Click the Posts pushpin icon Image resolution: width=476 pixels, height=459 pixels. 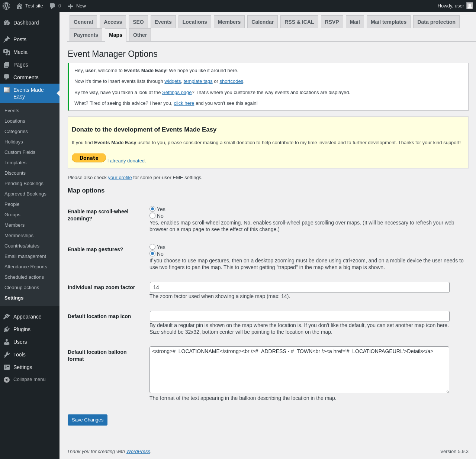click(x=7, y=39)
